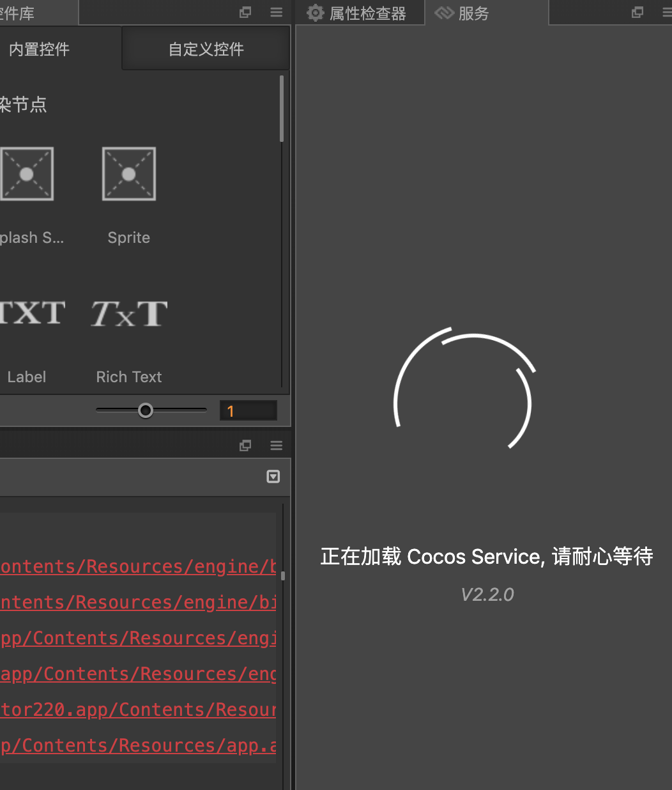Switch to 自定义控件 tab

coord(206,49)
